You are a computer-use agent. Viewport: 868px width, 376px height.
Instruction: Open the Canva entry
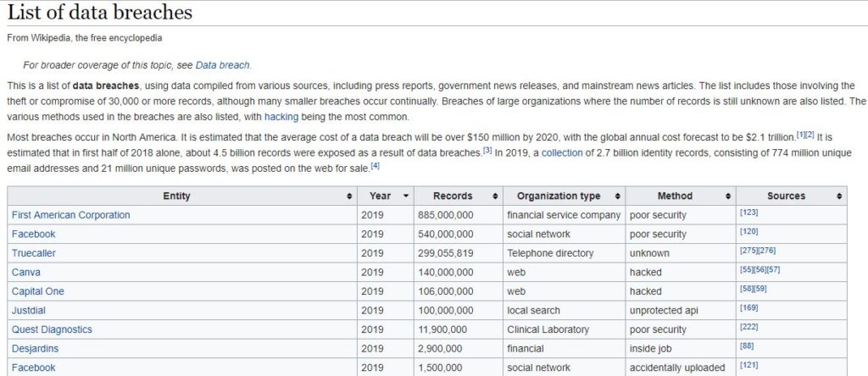26,272
